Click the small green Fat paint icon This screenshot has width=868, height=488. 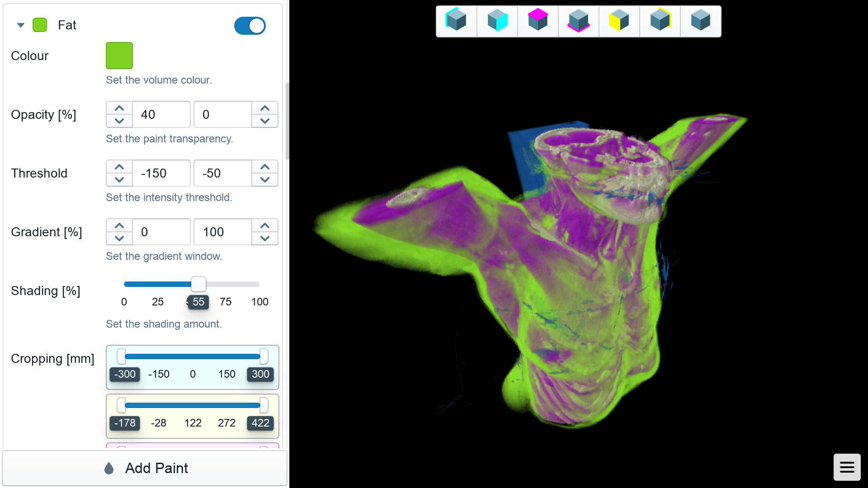coord(40,25)
